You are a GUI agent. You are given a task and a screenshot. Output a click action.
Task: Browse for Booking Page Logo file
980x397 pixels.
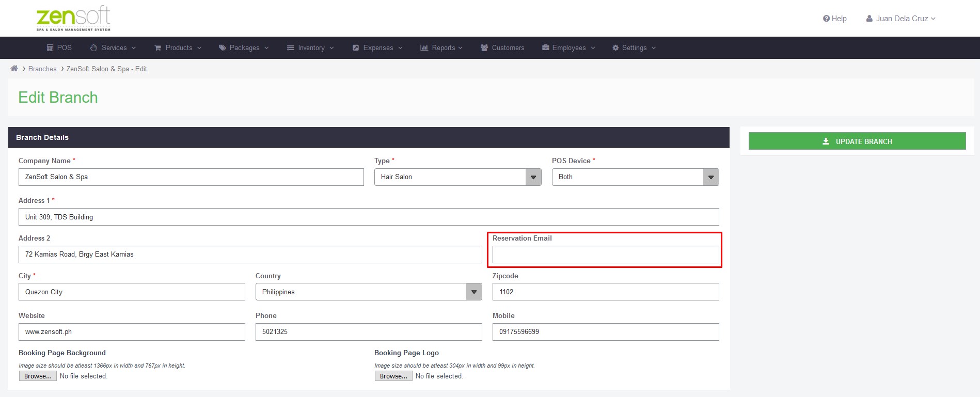(393, 376)
